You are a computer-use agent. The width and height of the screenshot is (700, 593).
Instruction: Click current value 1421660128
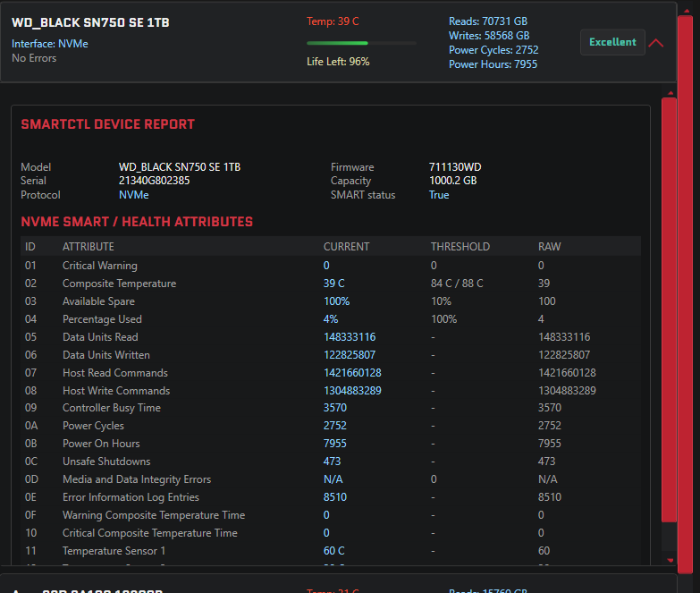pos(352,373)
